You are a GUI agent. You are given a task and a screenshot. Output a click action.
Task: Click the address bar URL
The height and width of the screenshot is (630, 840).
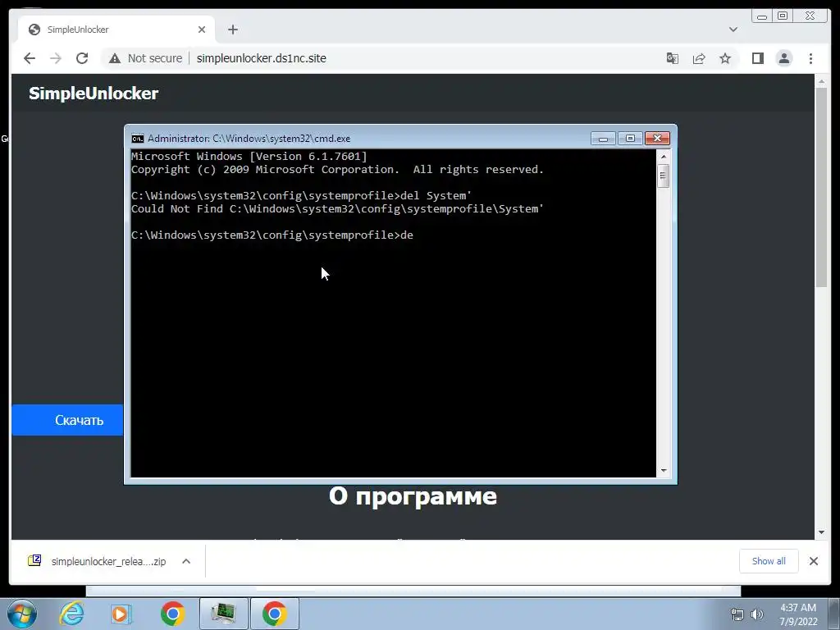[262, 58]
